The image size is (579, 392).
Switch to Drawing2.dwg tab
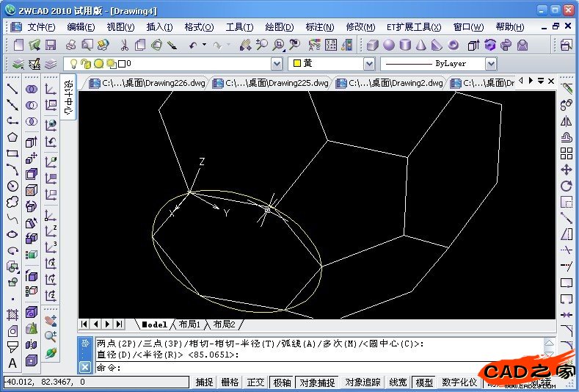(x=389, y=83)
